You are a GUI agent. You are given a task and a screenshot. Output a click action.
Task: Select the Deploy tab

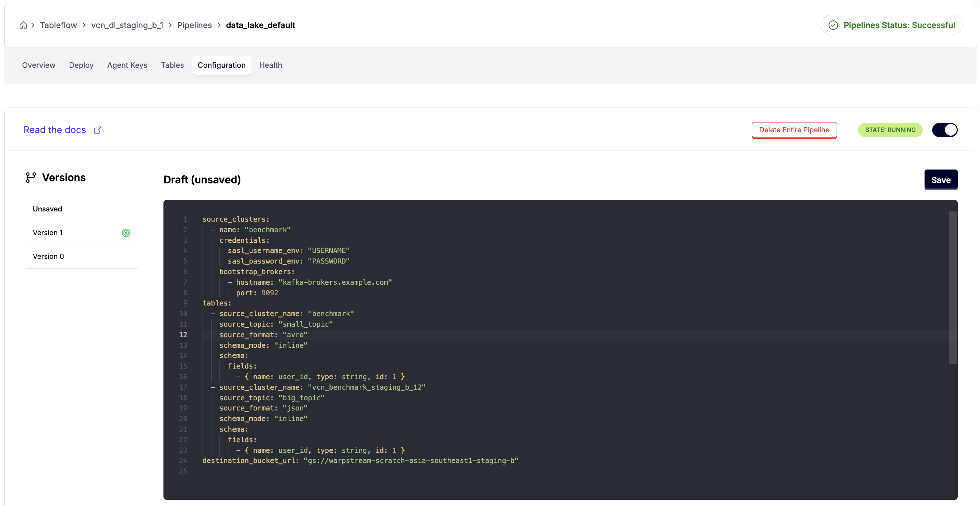click(81, 65)
